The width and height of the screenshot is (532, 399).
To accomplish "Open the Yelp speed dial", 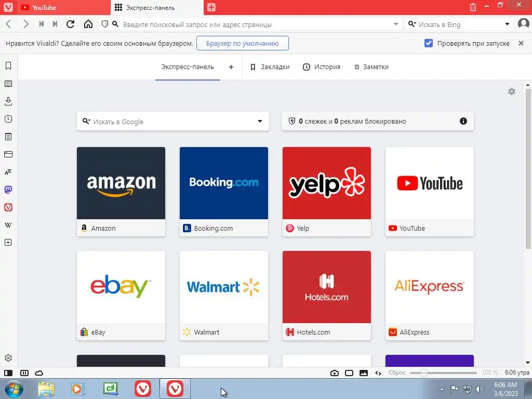I will pos(327,192).
